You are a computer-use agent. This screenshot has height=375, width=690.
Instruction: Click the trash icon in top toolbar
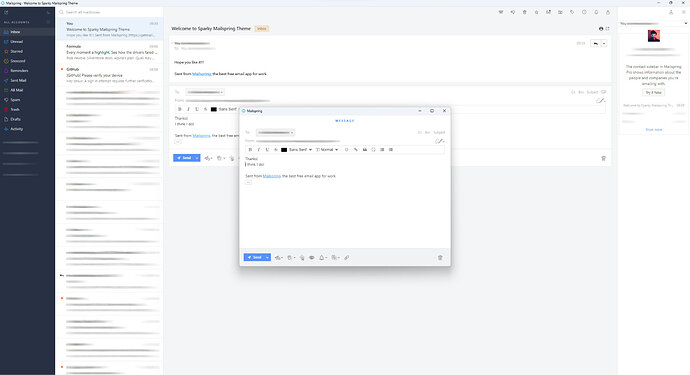525,12
